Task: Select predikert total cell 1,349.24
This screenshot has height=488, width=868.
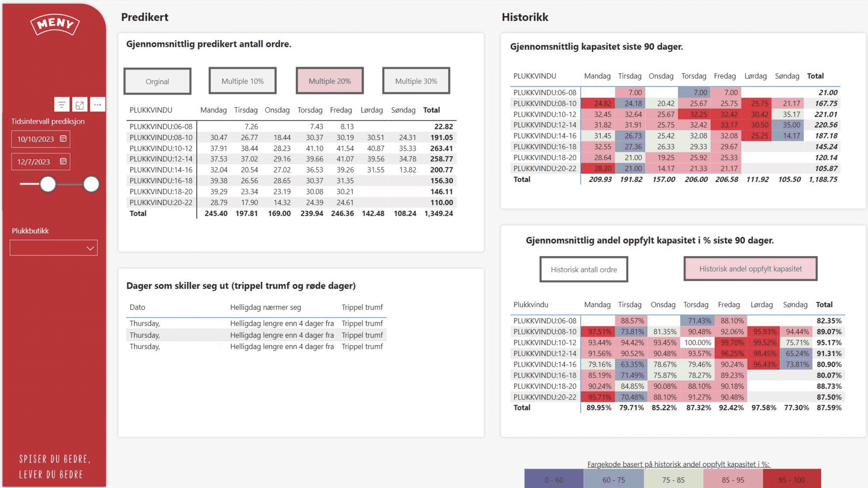Action: pyautogui.click(x=438, y=213)
